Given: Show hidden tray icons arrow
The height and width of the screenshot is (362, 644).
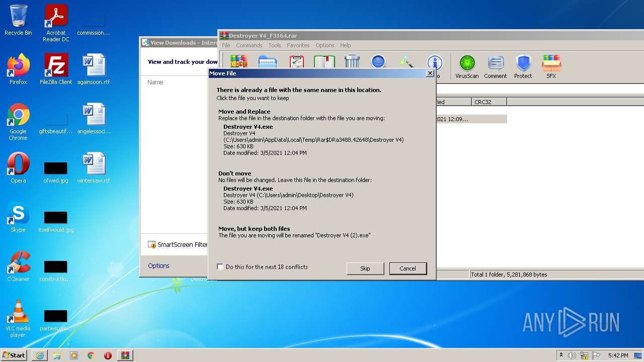Looking at the screenshot, I should point(561,355).
